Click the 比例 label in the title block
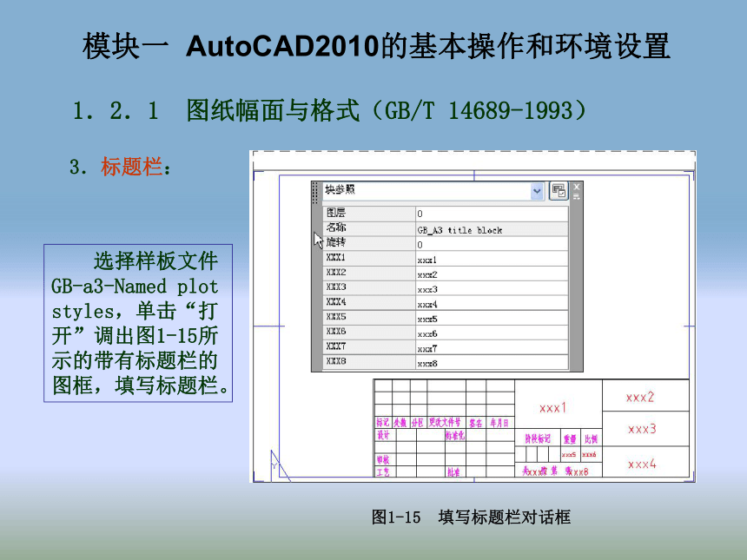This screenshot has width=747, height=560. coord(591,438)
